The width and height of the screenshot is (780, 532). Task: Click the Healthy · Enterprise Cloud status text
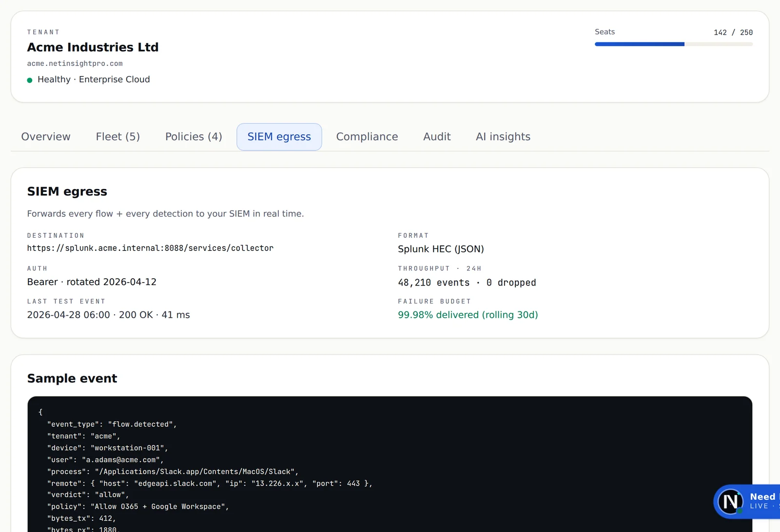point(94,79)
